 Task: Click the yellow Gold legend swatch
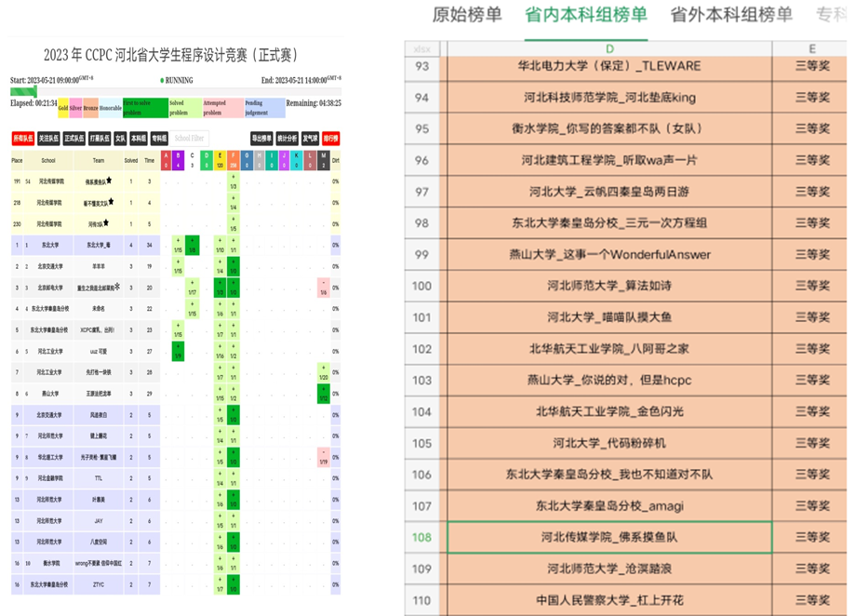[63, 108]
